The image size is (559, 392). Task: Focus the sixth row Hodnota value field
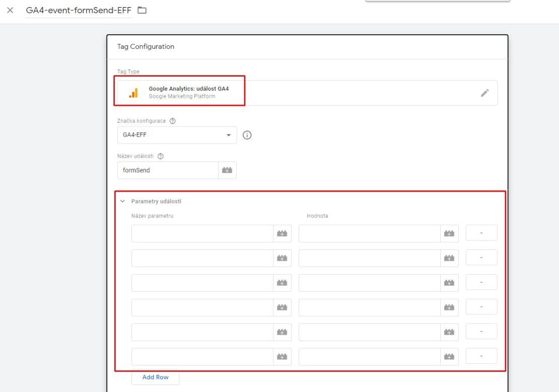point(369,356)
